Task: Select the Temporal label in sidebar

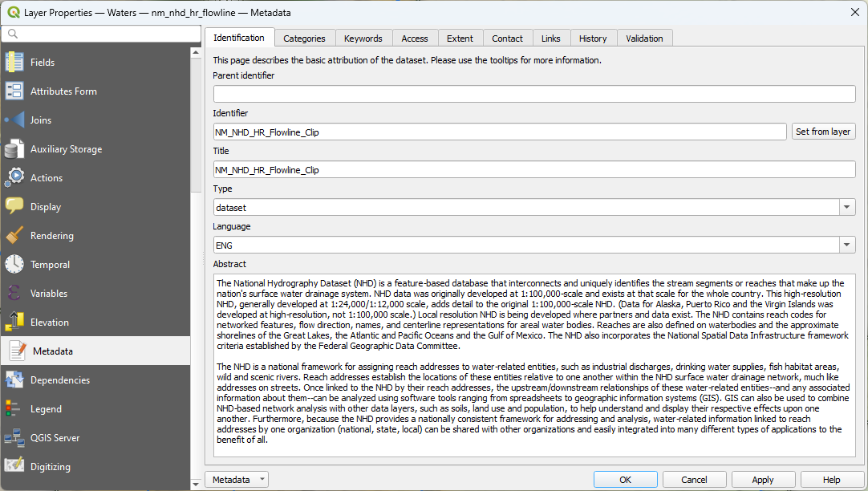Action: pyautogui.click(x=51, y=265)
